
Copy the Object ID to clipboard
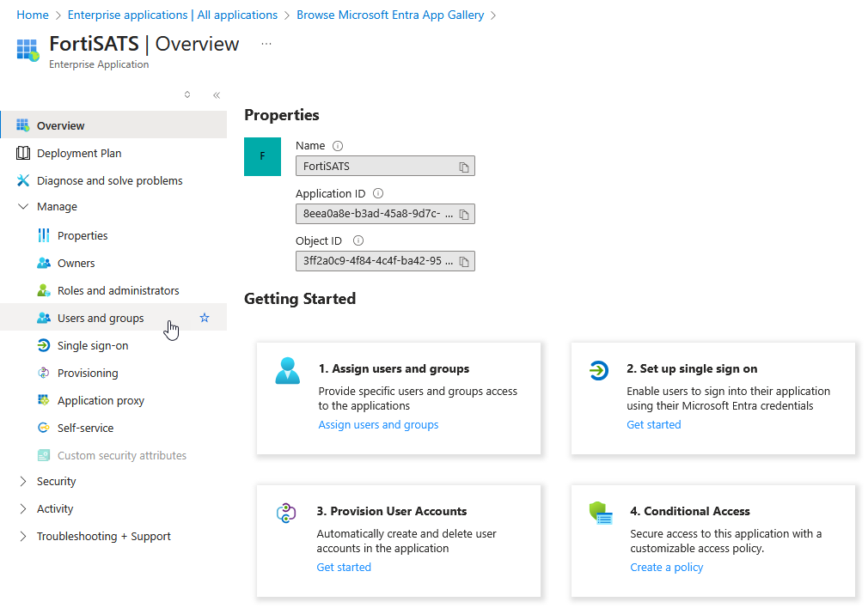464,262
